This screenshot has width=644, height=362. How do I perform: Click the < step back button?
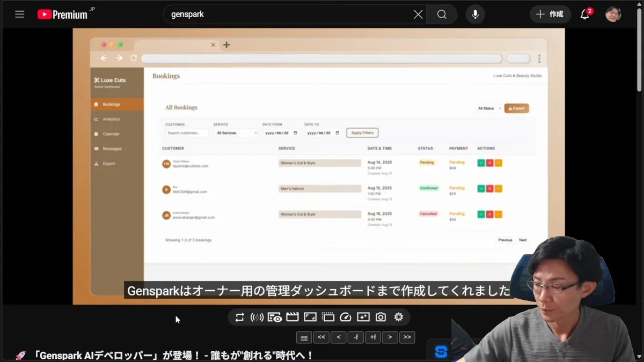[338, 337]
